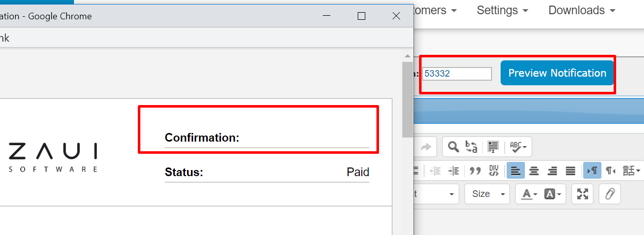Insert a block quote

click(x=475, y=171)
